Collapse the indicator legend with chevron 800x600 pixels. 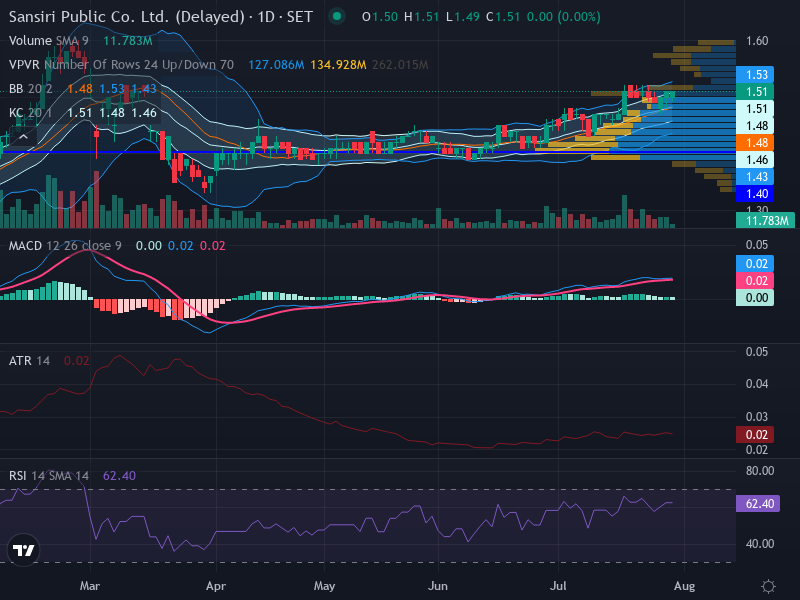pyautogui.click(x=23, y=137)
